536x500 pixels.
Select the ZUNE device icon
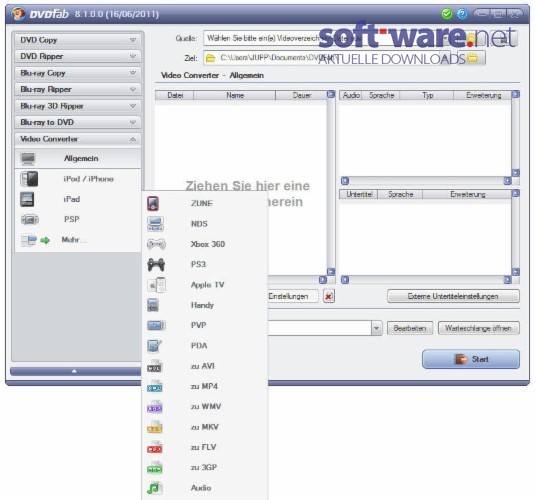153,203
